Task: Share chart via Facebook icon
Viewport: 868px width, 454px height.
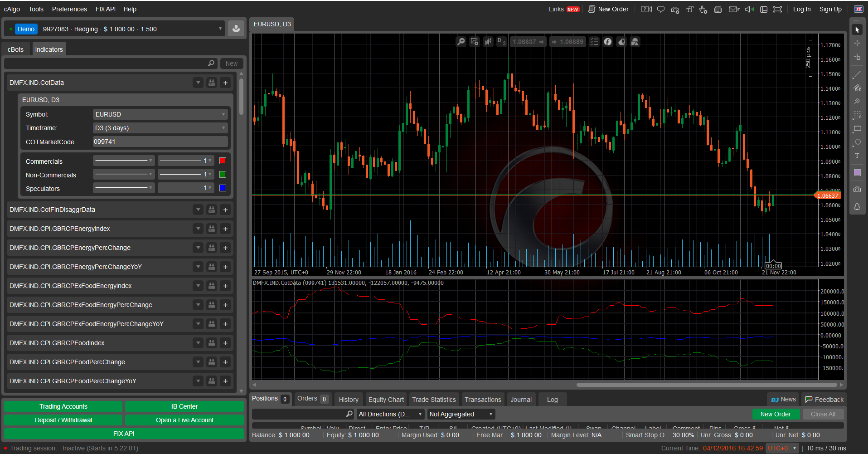Action: click(608, 42)
